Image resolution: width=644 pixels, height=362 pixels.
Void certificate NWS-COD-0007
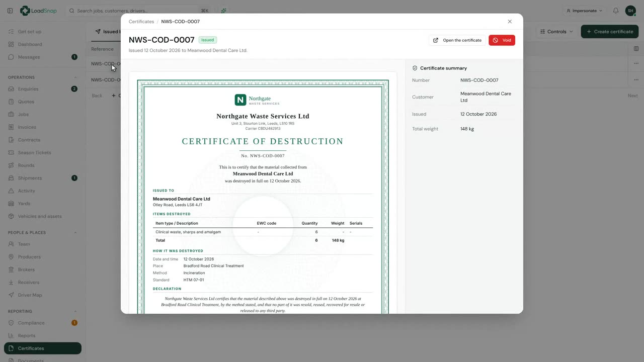click(x=502, y=40)
